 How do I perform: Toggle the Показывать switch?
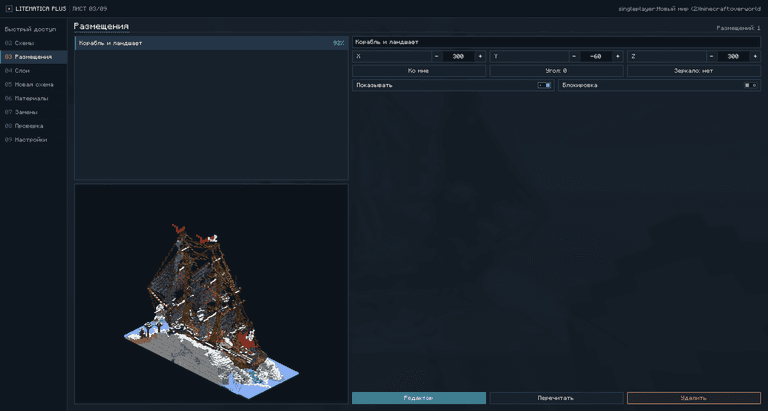tap(544, 85)
